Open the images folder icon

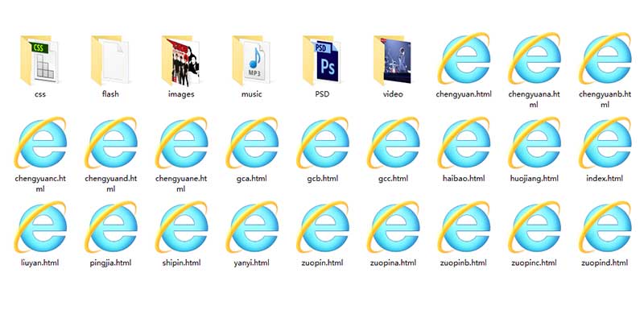[181, 60]
